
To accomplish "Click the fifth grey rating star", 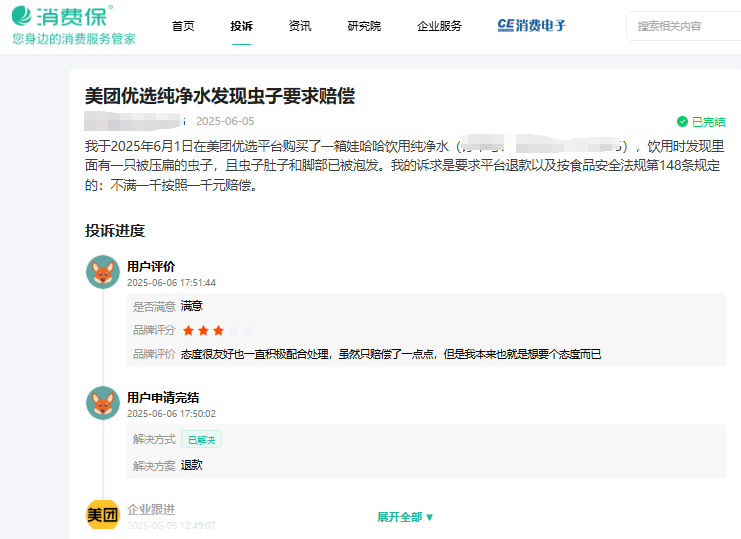I will (249, 330).
